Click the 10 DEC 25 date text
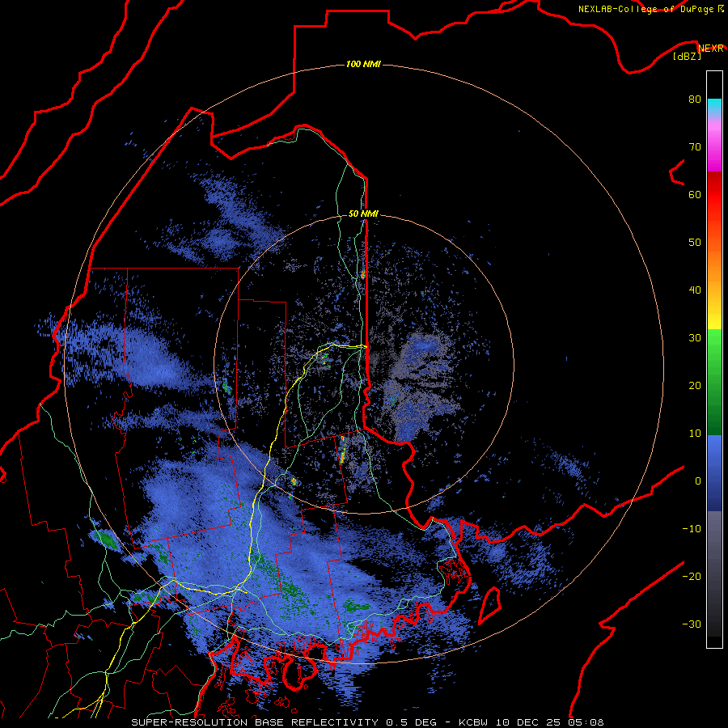 (527, 722)
